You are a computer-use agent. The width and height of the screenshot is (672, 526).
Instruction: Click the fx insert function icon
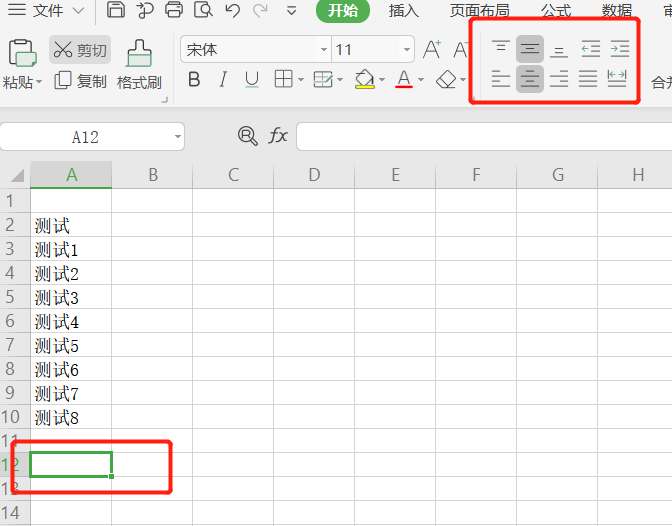(278, 136)
